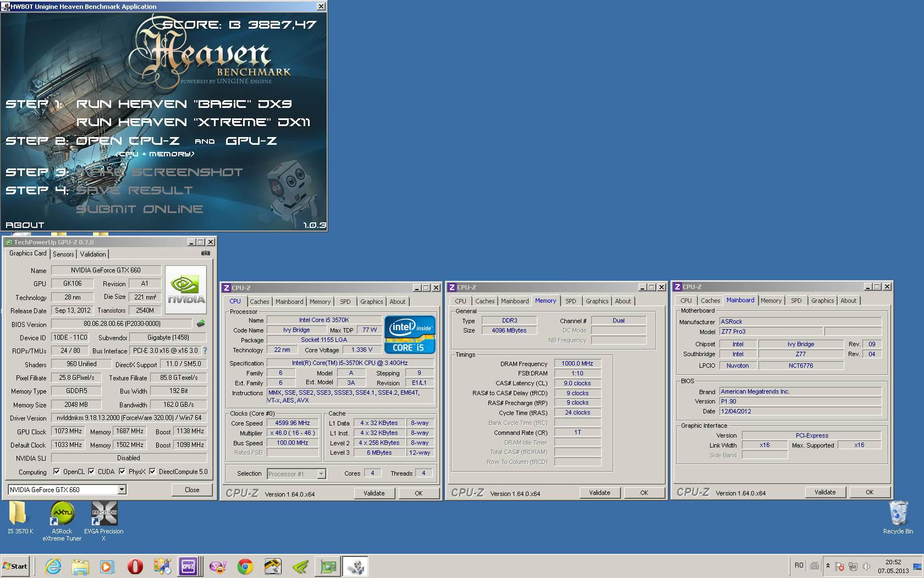Open the Opera browser from the taskbar

click(x=135, y=566)
